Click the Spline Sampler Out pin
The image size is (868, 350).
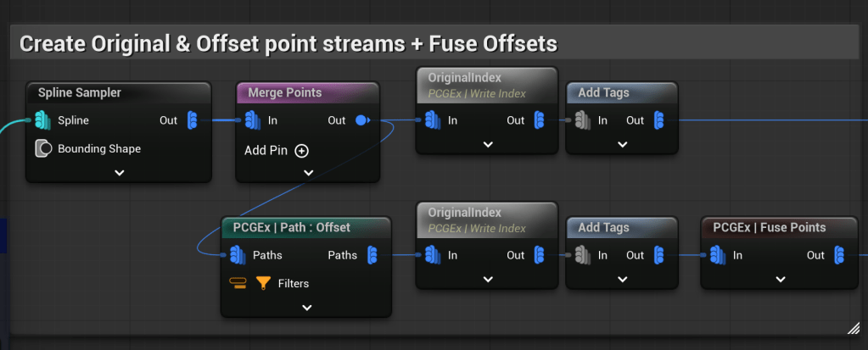pyautogui.click(x=192, y=120)
